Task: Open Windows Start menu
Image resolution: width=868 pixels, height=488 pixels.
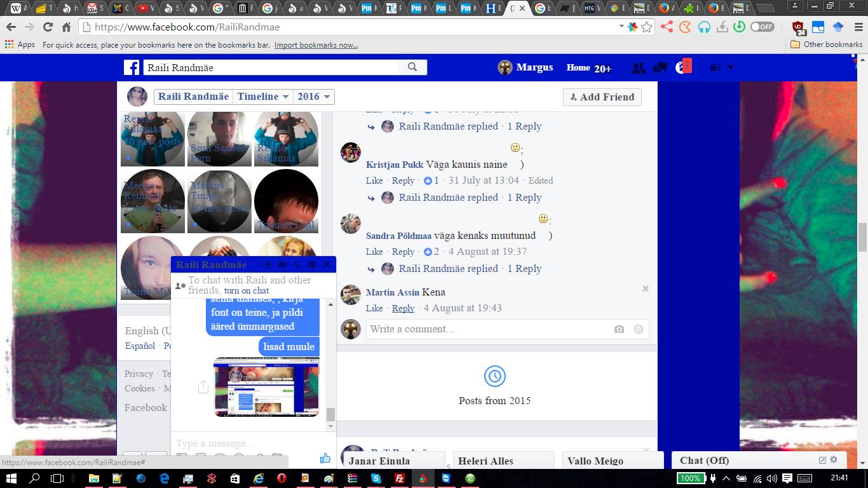Action: [11, 478]
